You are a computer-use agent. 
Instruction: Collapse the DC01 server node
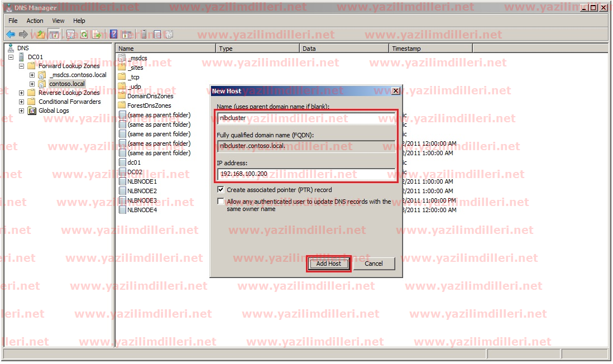coord(12,57)
